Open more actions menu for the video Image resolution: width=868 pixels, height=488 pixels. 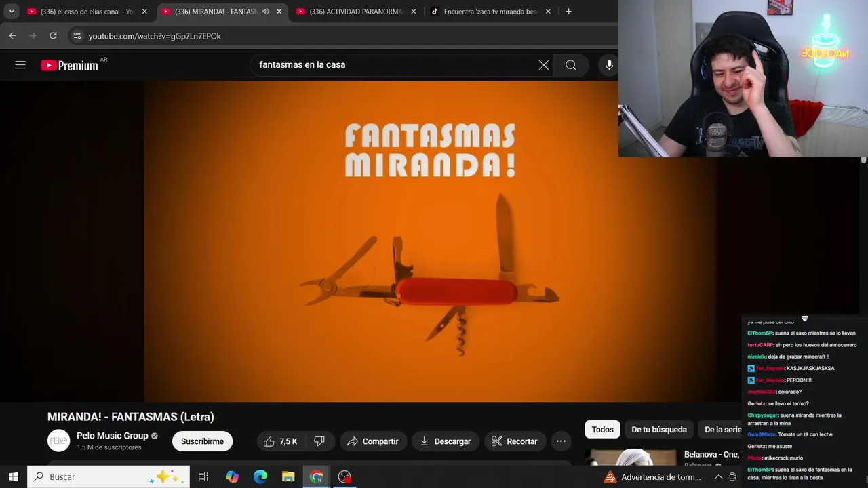tap(561, 441)
